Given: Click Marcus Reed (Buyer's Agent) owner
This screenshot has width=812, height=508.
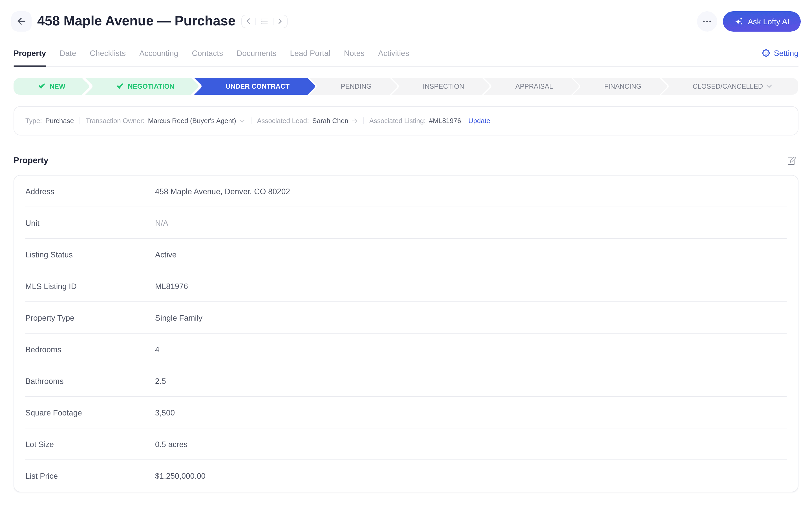Looking at the screenshot, I should 192,121.
